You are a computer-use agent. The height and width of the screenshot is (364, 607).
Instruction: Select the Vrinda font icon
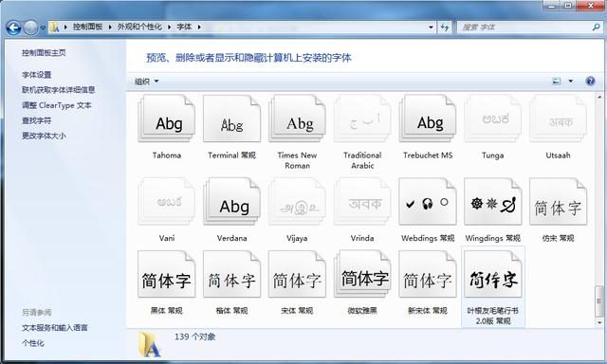(x=362, y=202)
